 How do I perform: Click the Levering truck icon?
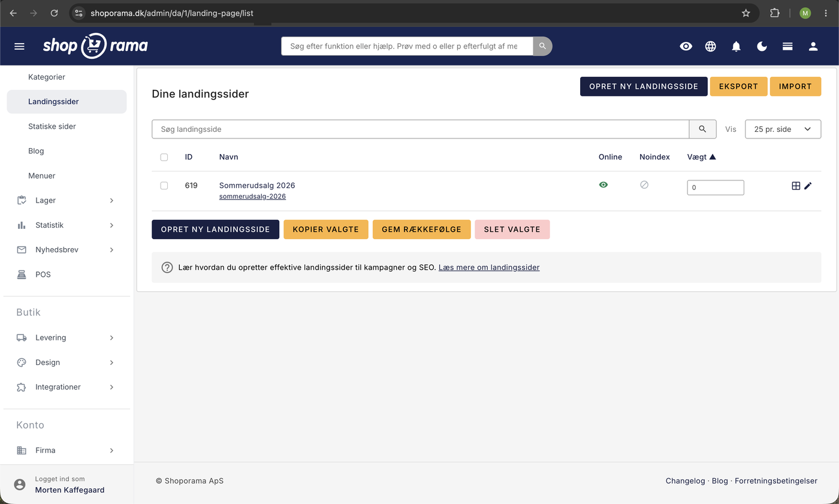22,337
